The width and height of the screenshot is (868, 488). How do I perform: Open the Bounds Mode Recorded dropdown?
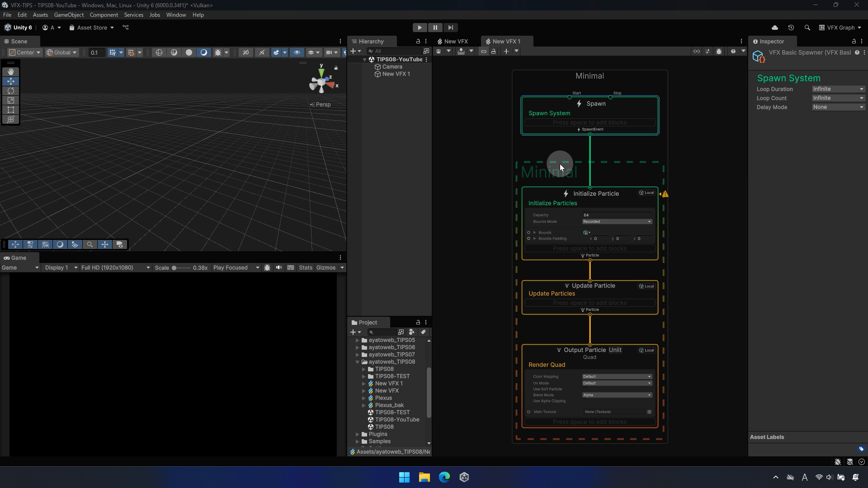[x=617, y=222]
